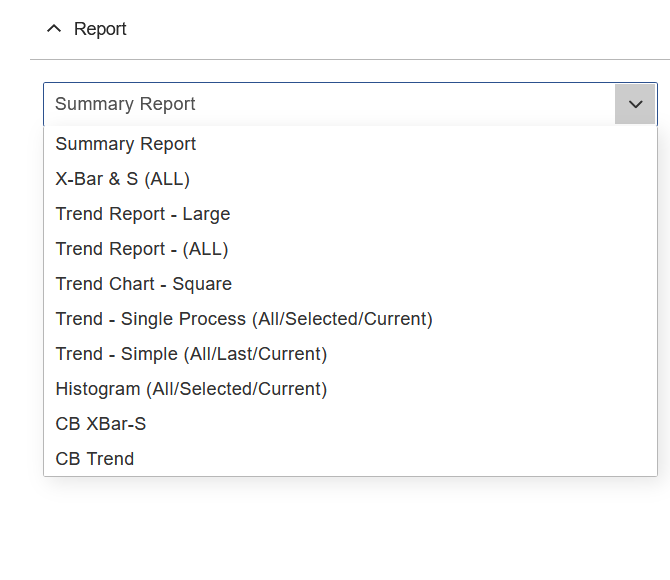The image size is (670, 580).
Task: Close the dropdown using its arrow button
Action: [635, 104]
